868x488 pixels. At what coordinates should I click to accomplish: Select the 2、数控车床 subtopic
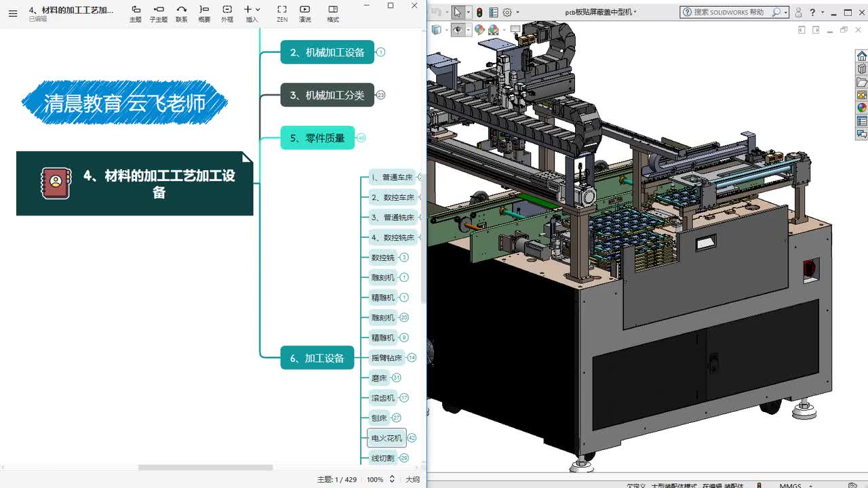click(392, 197)
